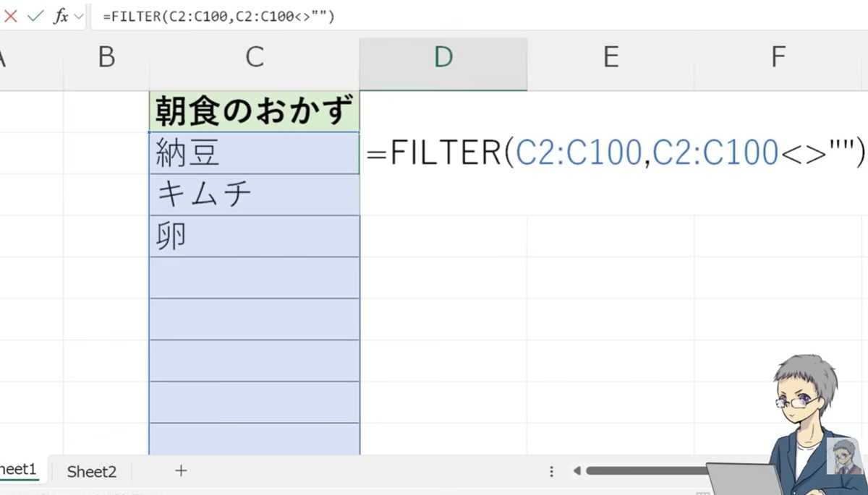Switch to the Sheet2 tab
This screenshot has width=868, height=495.
(x=92, y=470)
